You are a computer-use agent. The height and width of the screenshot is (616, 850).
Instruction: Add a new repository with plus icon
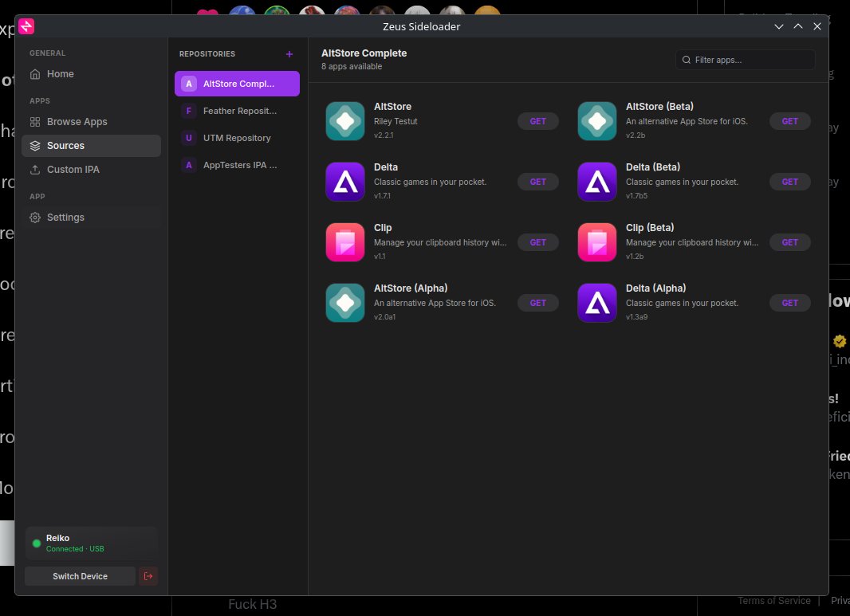pyautogui.click(x=289, y=54)
